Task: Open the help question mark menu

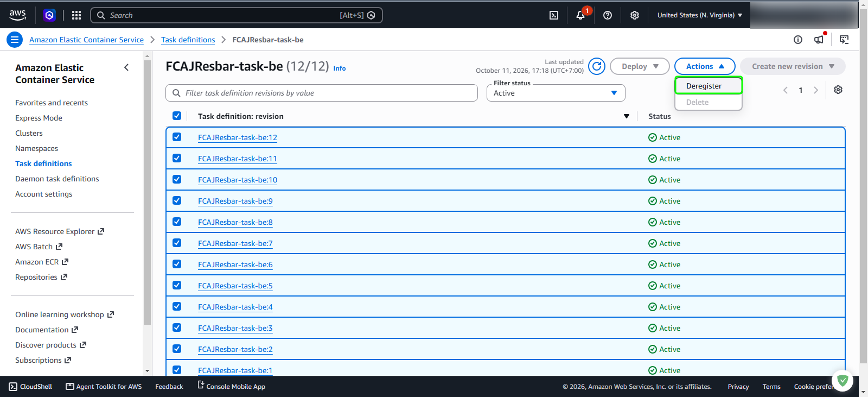Action: pos(608,15)
